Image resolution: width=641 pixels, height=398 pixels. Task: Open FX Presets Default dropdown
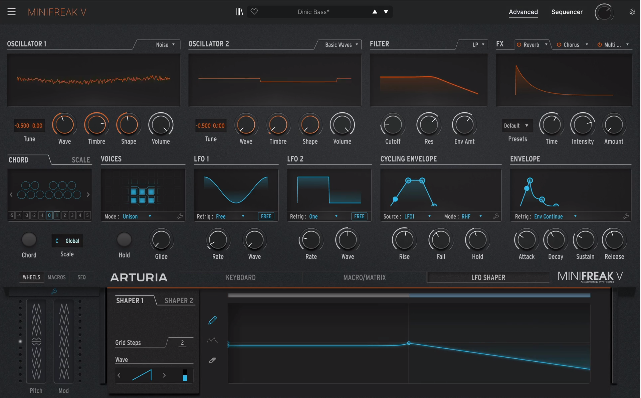pos(517,125)
